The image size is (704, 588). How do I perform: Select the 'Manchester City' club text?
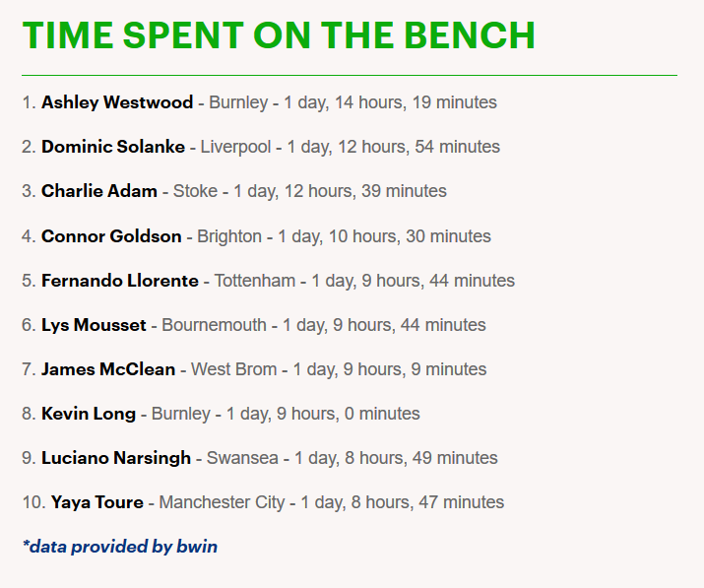tap(222, 502)
